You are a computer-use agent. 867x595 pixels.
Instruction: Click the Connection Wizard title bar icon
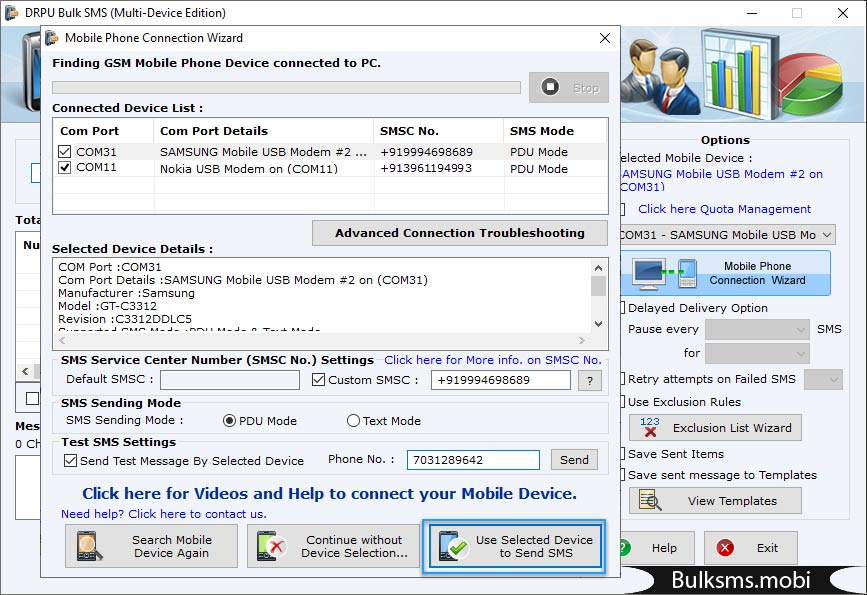coord(52,38)
